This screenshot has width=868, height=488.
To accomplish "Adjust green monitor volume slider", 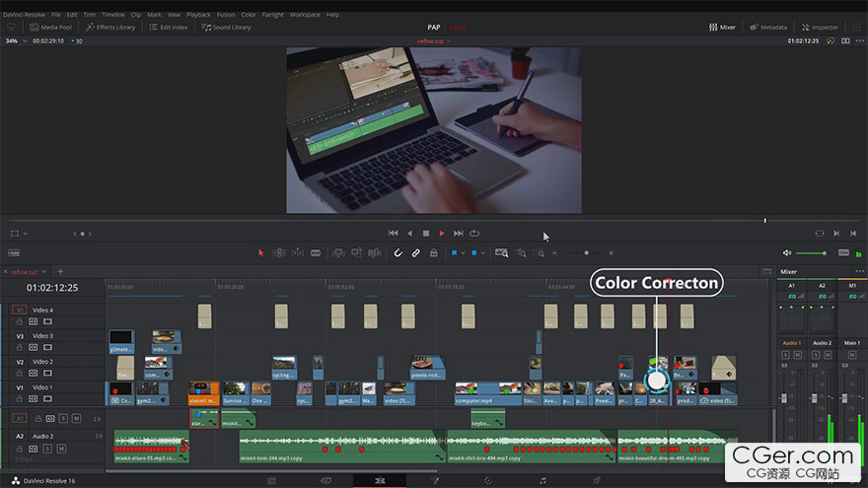I will 824,252.
